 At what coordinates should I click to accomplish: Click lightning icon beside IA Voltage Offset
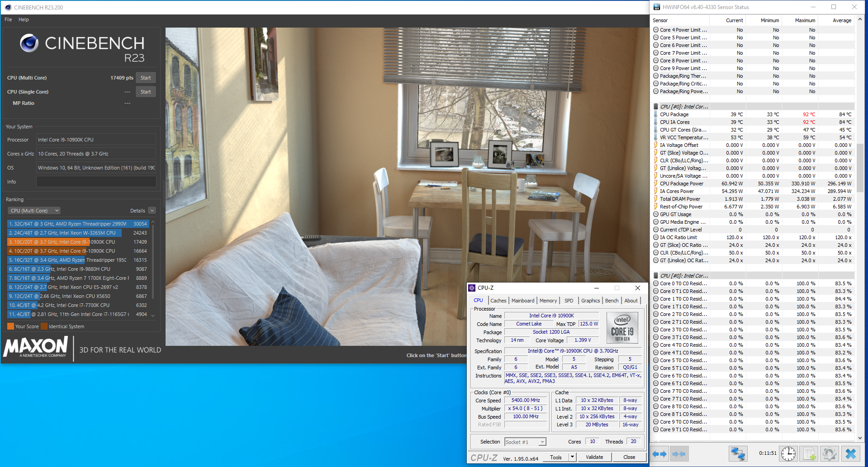pos(655,145)
